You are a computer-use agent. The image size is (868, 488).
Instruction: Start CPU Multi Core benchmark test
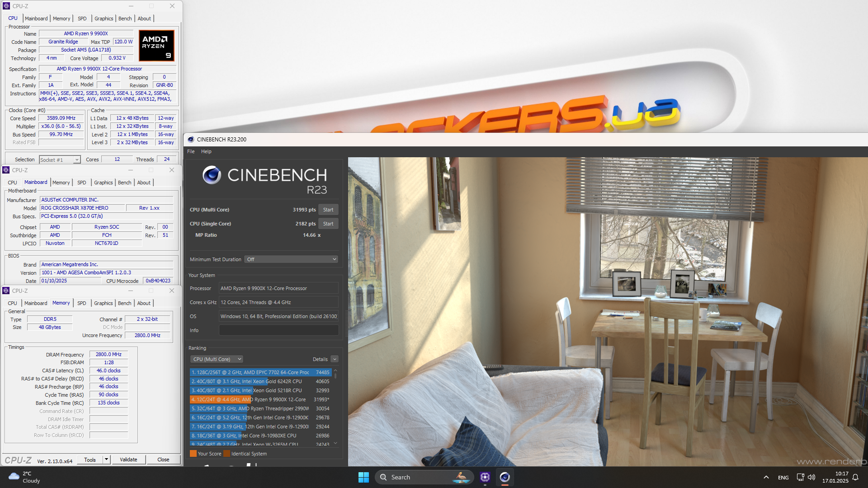(x=328, y=209)
